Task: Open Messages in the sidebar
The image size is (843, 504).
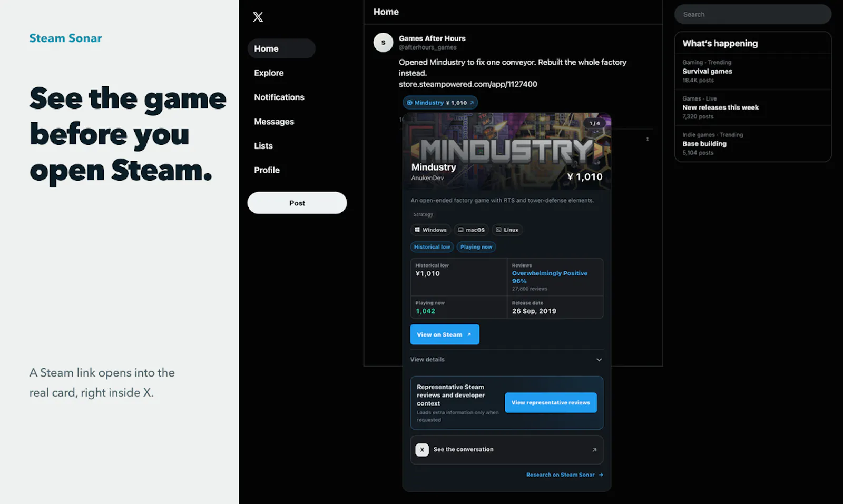Action: 274,122
